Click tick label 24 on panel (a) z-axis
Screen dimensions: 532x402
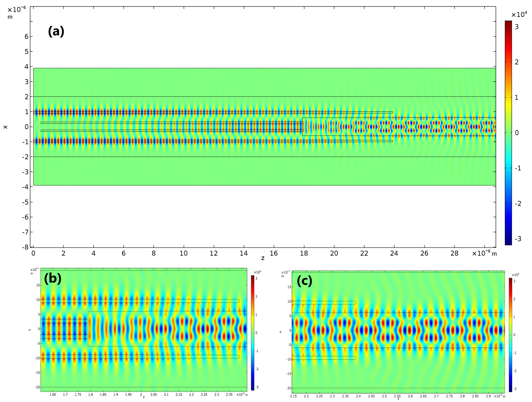click(x=394, y=253)
